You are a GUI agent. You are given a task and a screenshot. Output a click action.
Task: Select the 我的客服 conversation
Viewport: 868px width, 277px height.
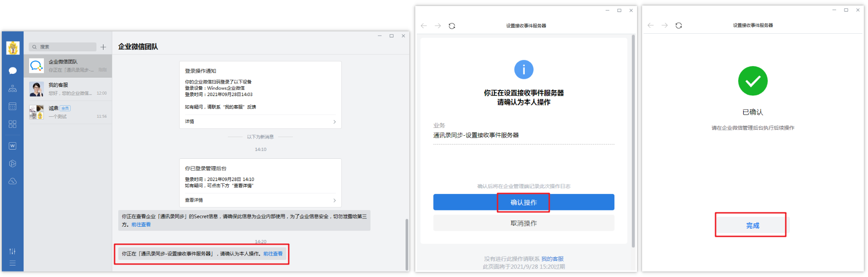click(x=68, y=89)
